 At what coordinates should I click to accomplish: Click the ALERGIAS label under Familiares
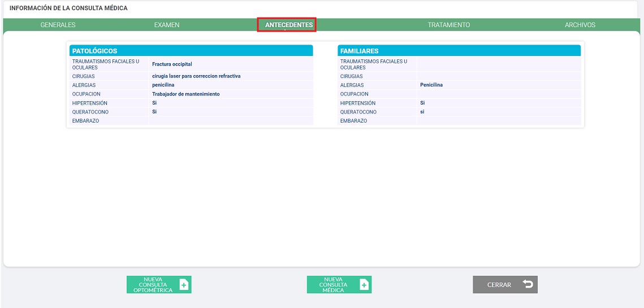tap(352, 85)
